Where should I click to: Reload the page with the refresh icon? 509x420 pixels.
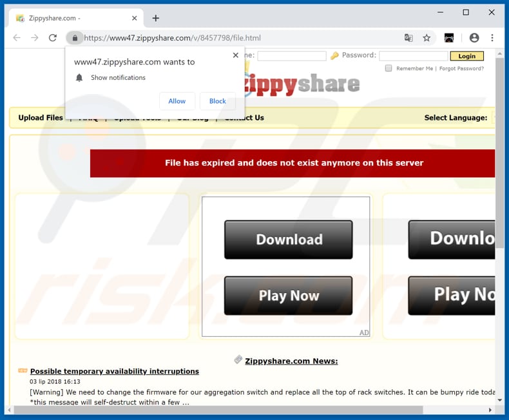coord(53,38)
